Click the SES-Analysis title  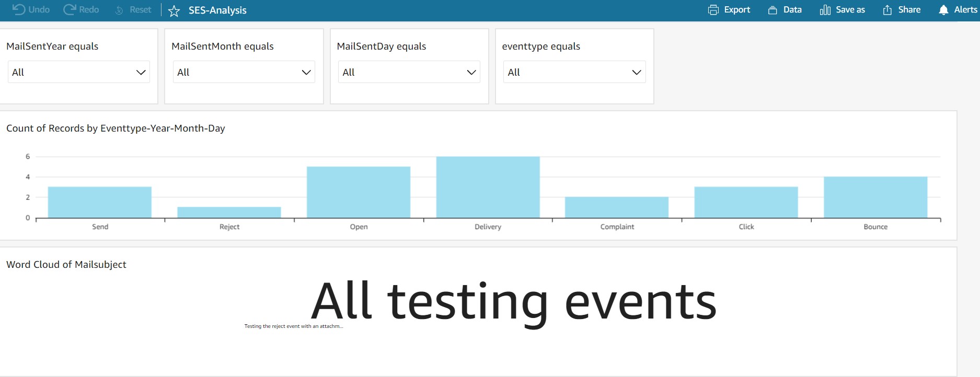217,10
